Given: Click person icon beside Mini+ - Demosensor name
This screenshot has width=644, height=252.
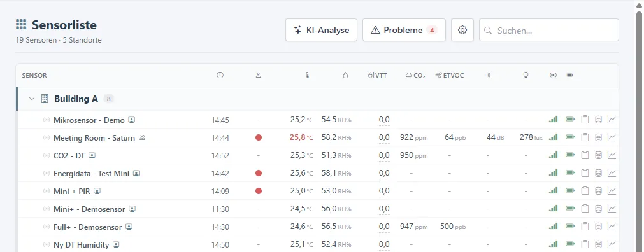Looking at the screenshot, I should pos(132,209).
